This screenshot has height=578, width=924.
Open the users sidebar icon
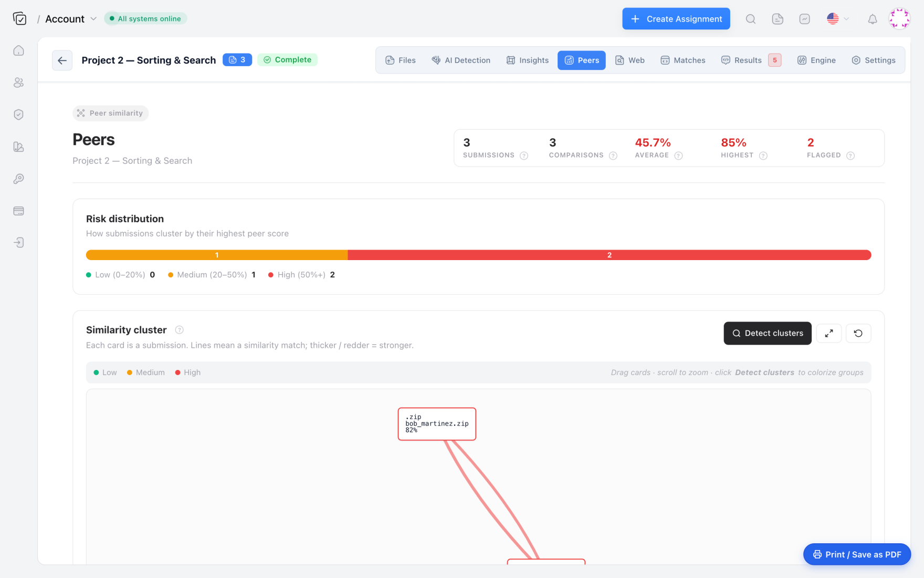click(x=19, y=82)
